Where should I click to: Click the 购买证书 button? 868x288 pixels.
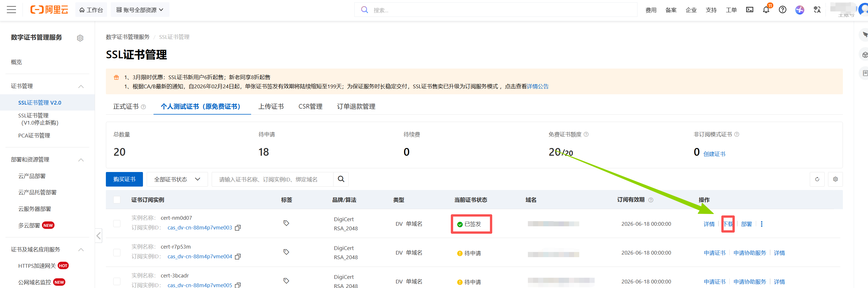[x=124, y=179]
